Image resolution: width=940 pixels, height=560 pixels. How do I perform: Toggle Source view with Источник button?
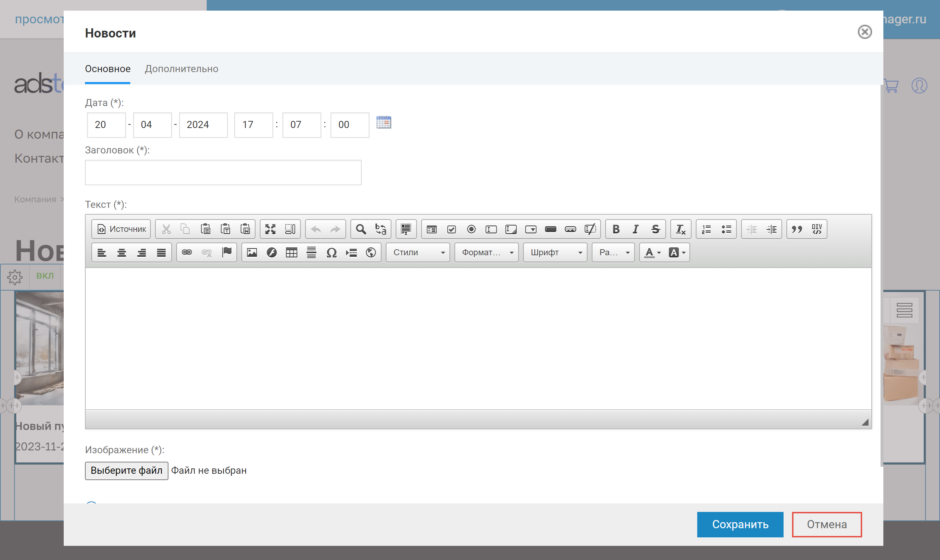121,229
